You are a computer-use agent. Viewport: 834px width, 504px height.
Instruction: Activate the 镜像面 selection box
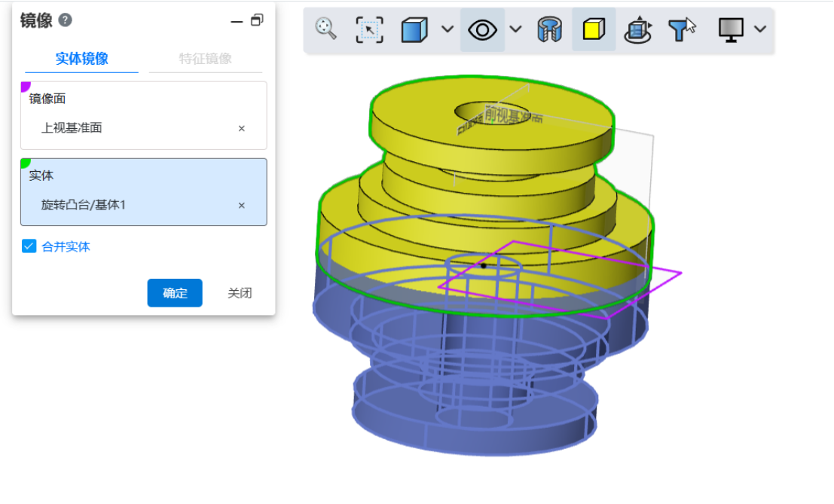click(x=144, y=115)
